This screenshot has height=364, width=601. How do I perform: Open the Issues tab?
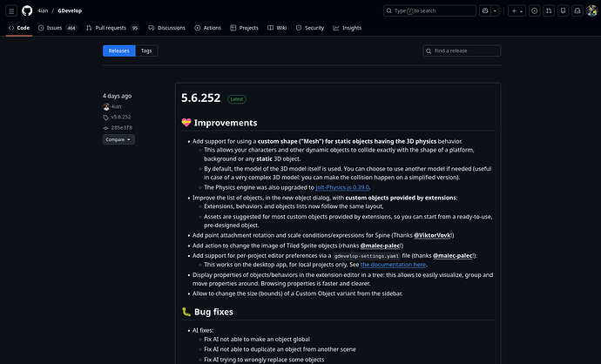[59, 28]
